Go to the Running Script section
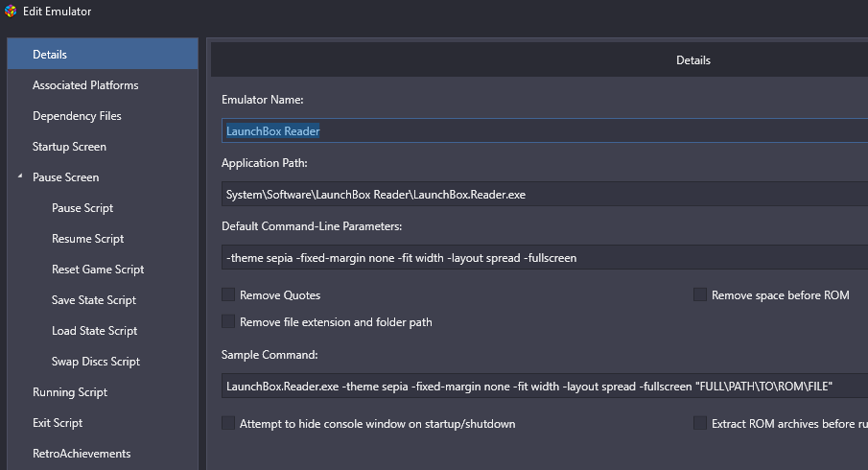Viewport: 868px width, 470px height. point(70,392)
